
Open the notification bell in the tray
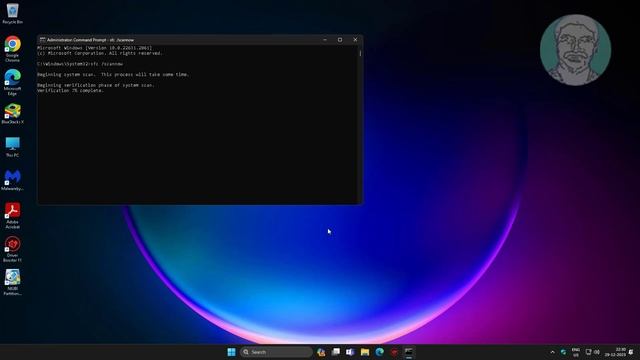[631, 352]
